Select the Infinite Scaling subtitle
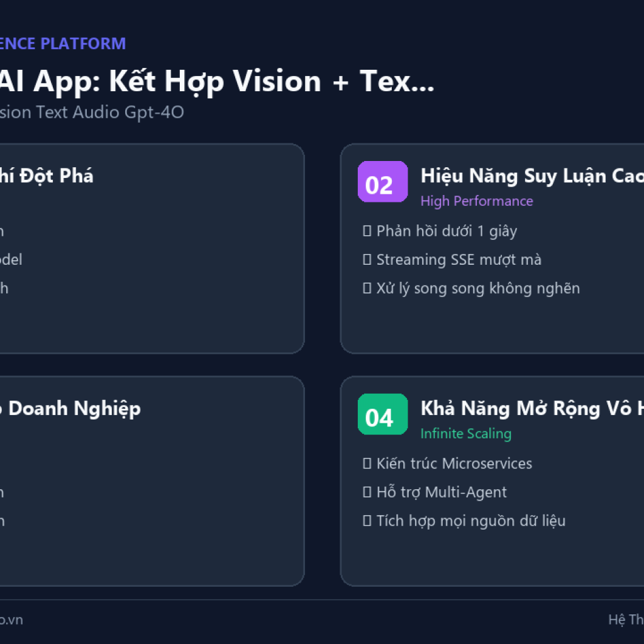The width and height of the screenshot is (644, 644). point(466,434)
